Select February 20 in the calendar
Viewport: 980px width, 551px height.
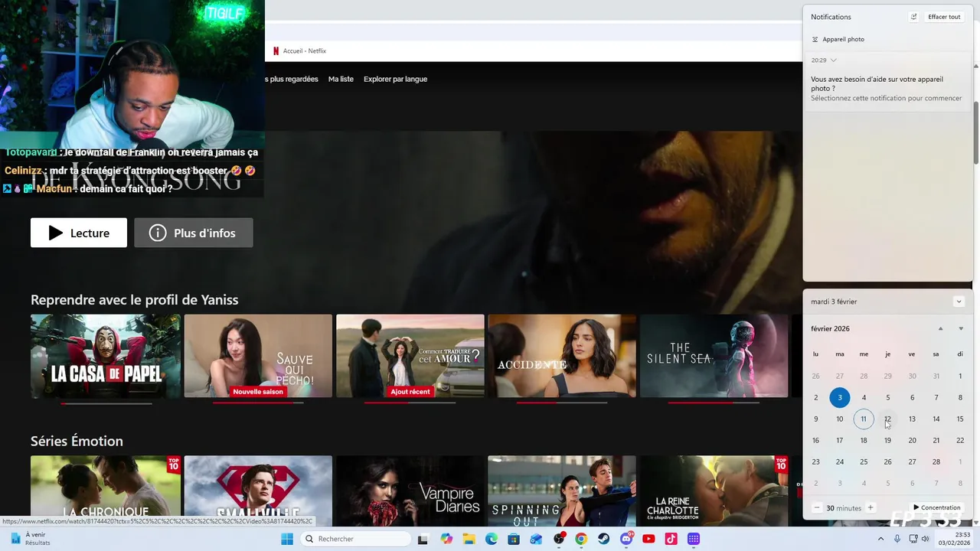point(912,440)
